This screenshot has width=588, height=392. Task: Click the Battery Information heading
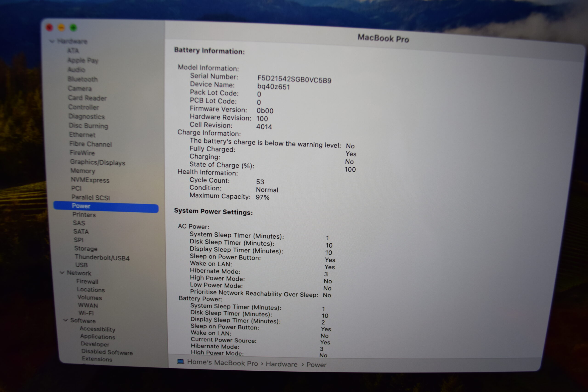tap(209, 51)
